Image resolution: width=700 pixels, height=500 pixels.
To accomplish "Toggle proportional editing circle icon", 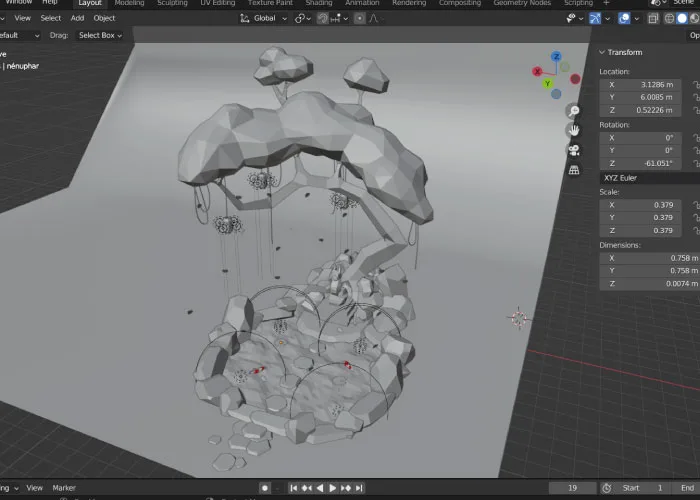I will point(359,18).
